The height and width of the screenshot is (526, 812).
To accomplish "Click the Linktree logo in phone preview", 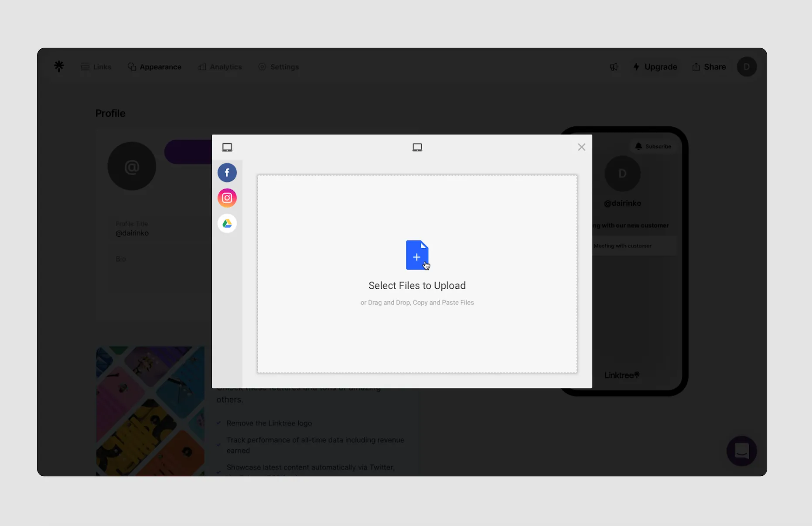I will tap(622, 375).
